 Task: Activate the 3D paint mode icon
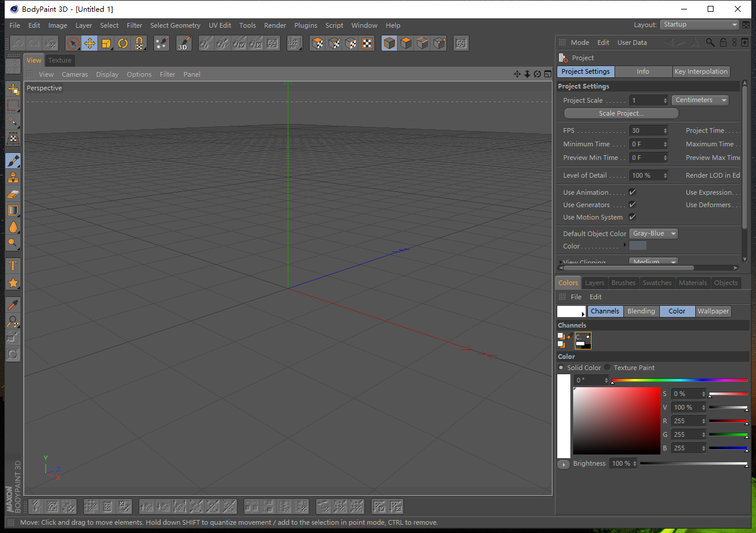tap(183, 43)
